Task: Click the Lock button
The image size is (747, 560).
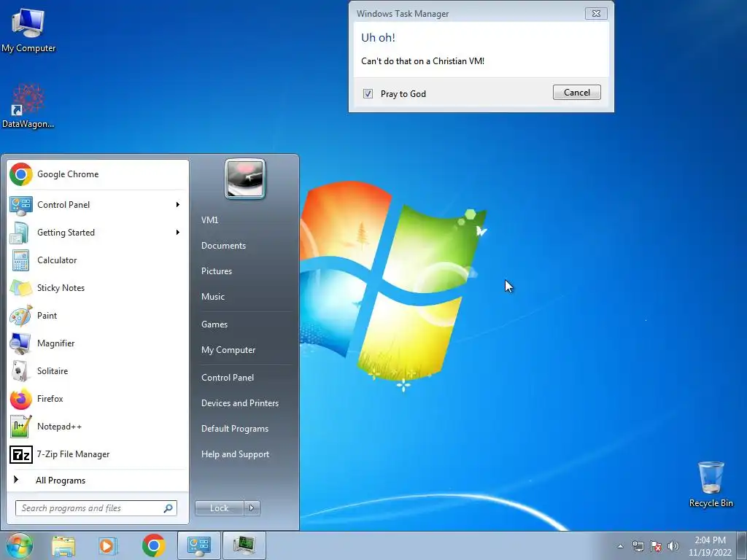Action: [x=219, y=508]
